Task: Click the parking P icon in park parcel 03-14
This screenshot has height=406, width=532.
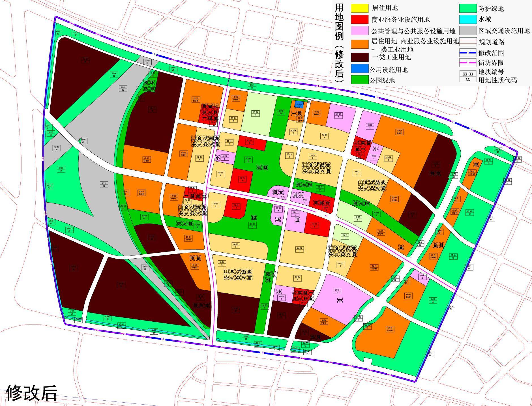Action: [x=265, y=168]
